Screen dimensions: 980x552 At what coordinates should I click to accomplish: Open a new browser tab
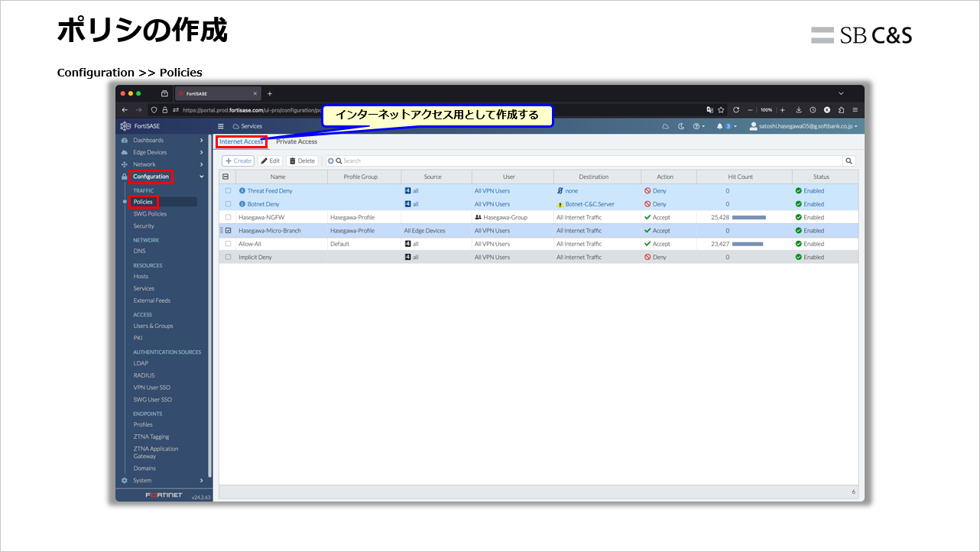click(270, 93)
